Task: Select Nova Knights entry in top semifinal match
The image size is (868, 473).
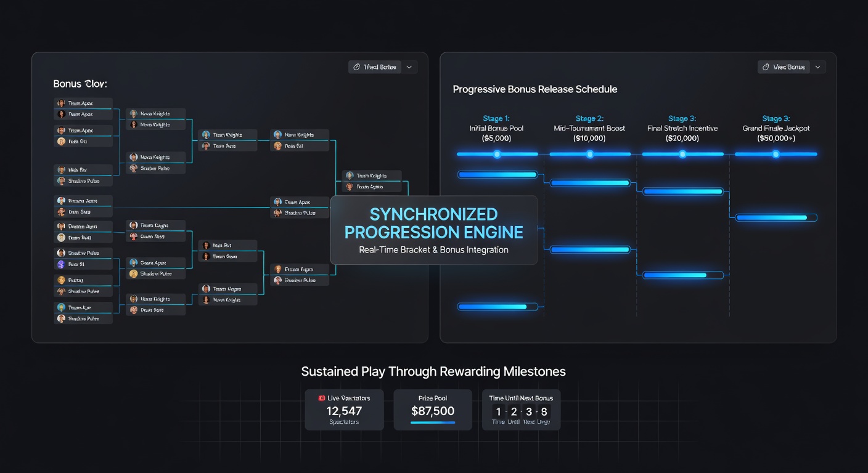Action: click(x=300, y=135)
